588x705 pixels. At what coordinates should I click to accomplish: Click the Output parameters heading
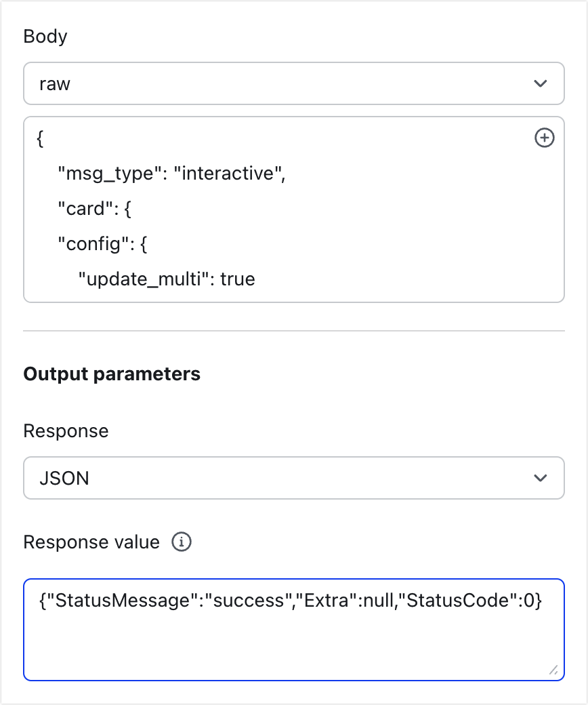point(112,374)
